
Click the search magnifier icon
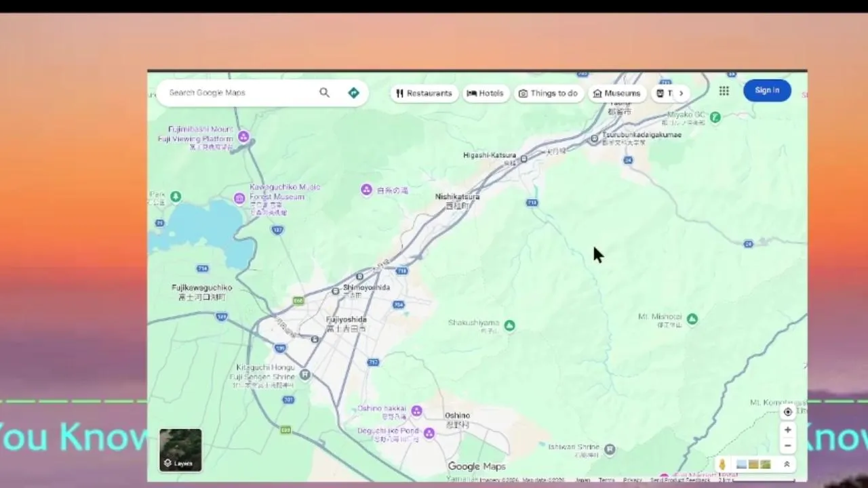coord(324,93)
